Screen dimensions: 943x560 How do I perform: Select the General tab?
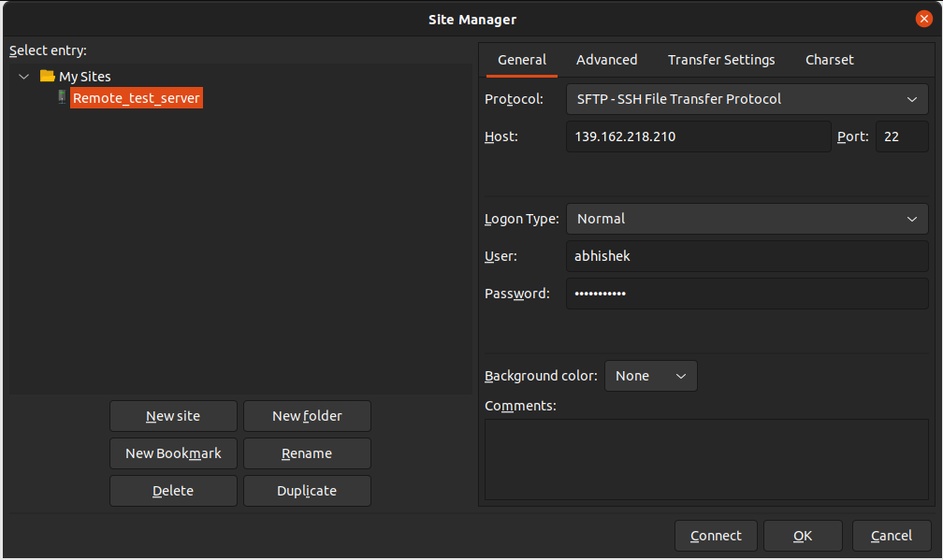(x=522, y=60)
